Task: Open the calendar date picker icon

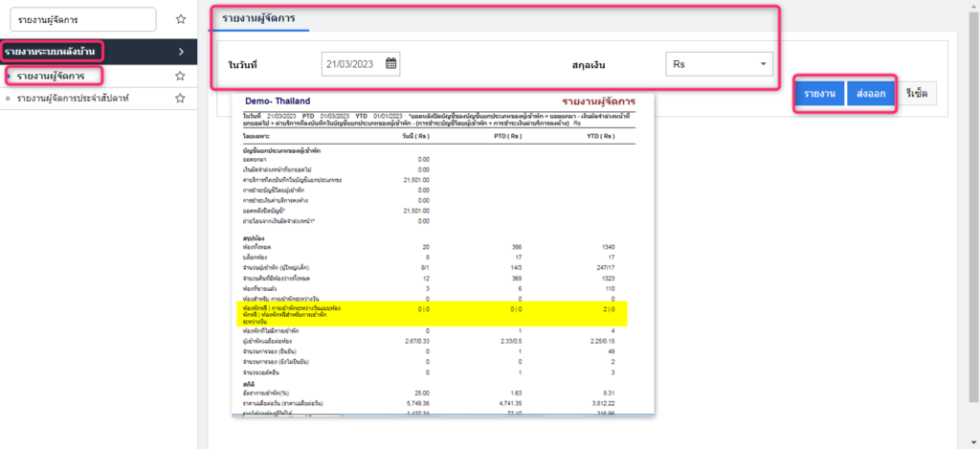Action: [x=391, y=63]
